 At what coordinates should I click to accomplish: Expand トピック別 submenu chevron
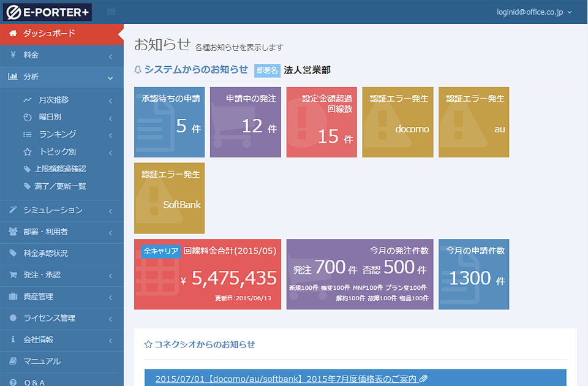pos(110,153)
